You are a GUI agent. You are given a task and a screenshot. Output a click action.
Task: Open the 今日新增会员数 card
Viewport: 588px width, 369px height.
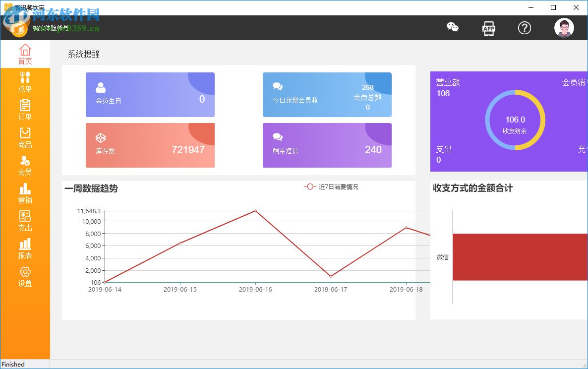(x=327, y=95)
